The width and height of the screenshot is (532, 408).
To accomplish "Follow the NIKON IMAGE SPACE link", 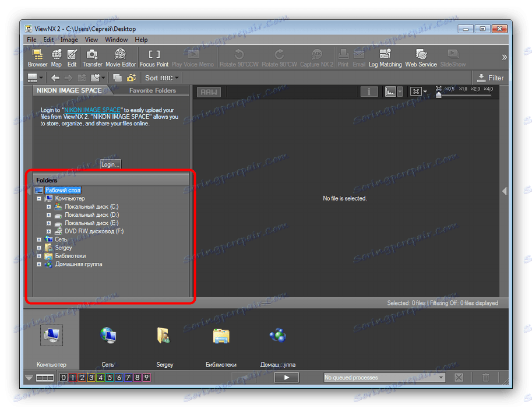I will coord(92,110).
